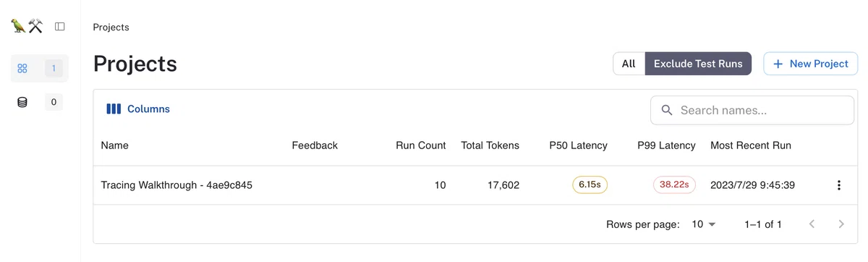The image size is (868, 262).
Task: Open the Projects grid icon in sidebar
Action: [x=22, y=69]
